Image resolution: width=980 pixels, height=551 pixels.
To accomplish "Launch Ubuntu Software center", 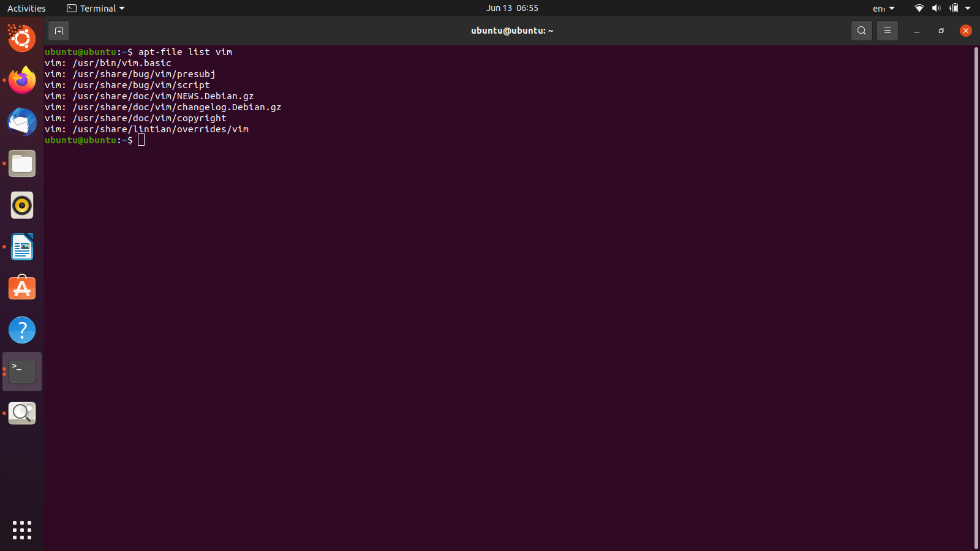I will [22, 288].
